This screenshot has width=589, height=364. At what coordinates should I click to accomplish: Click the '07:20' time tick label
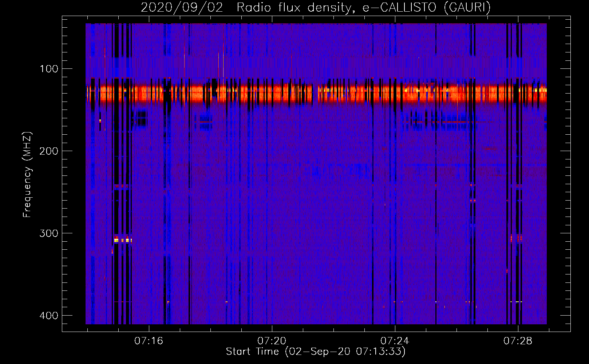point(272,341)
